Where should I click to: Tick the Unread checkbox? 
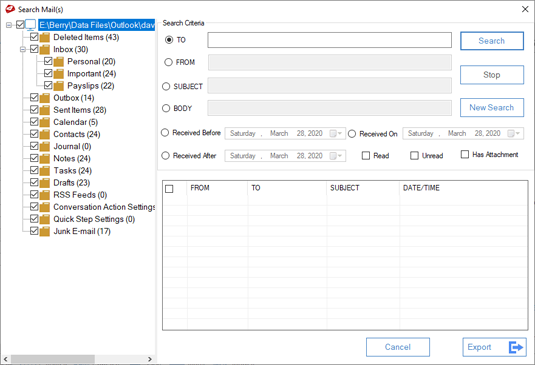click(x=414, y=156)
